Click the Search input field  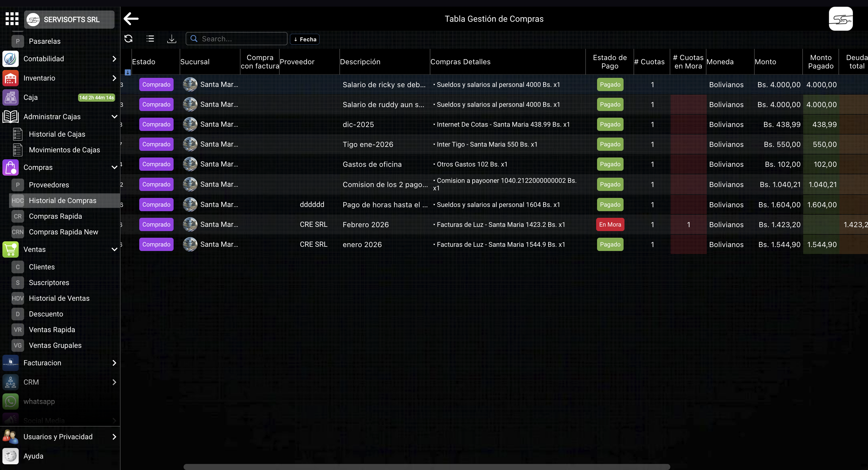pos(242,39)
